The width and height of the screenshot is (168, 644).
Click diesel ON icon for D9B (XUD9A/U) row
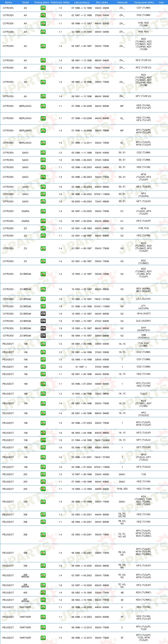(x=43, y=336)
